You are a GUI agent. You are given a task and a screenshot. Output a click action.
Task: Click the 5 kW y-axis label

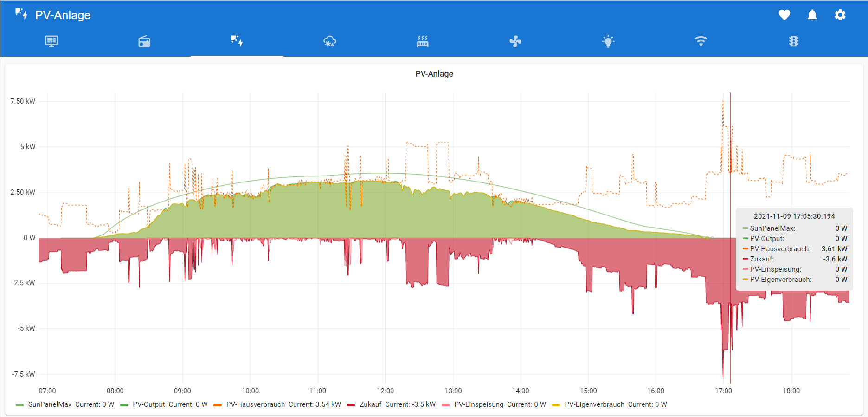click(x=28, y=147)
